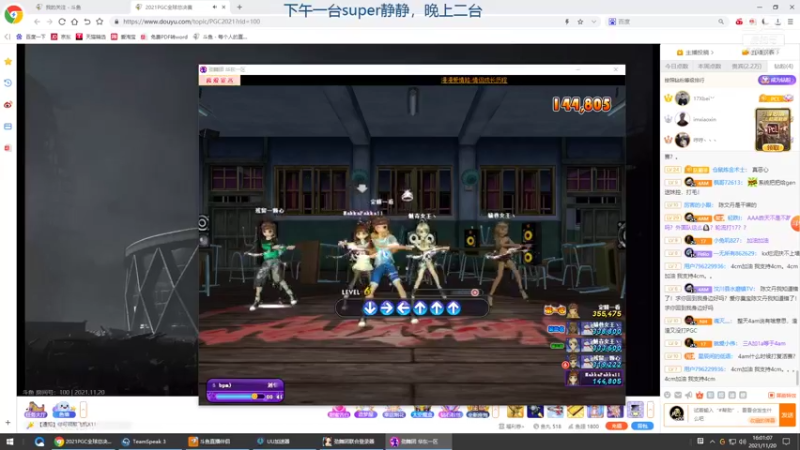Click the blue backpack button under gifts
This screenshot has height=450, width=800.
point(642,426)
